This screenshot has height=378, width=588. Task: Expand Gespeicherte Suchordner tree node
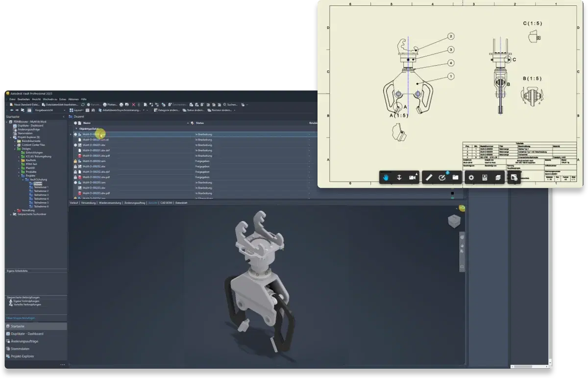coord(11,214)
